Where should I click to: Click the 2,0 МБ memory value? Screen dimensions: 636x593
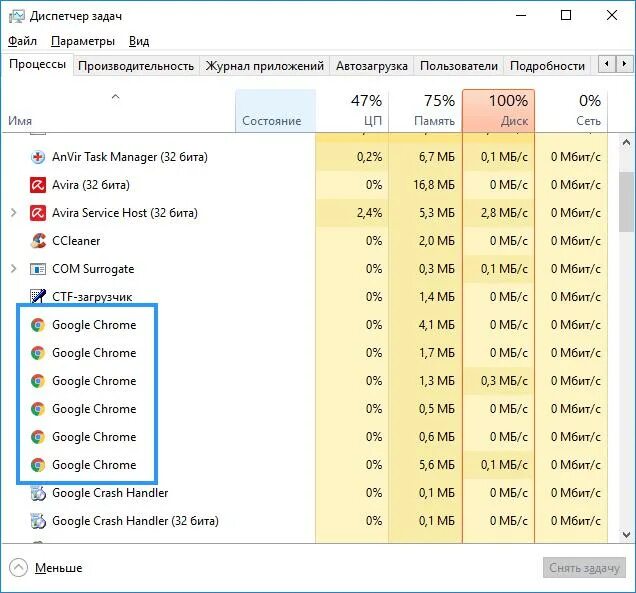pyautogui.click(x=436, y=241)
